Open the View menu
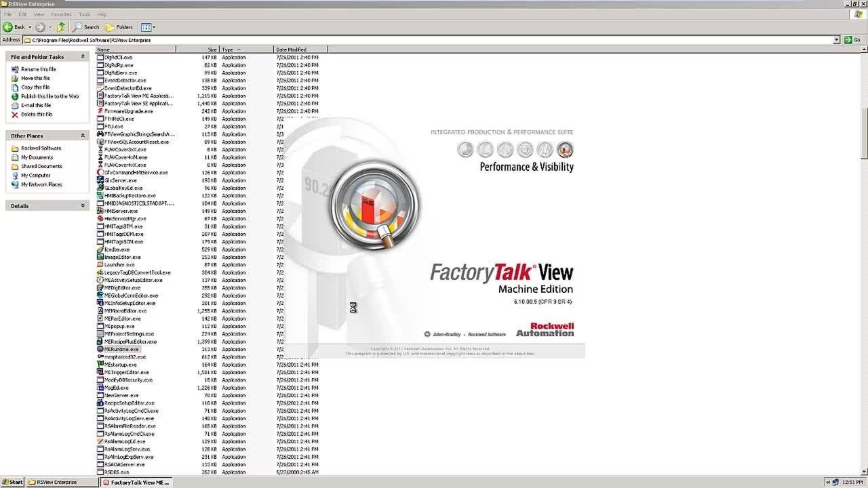 tap(39, 14)
